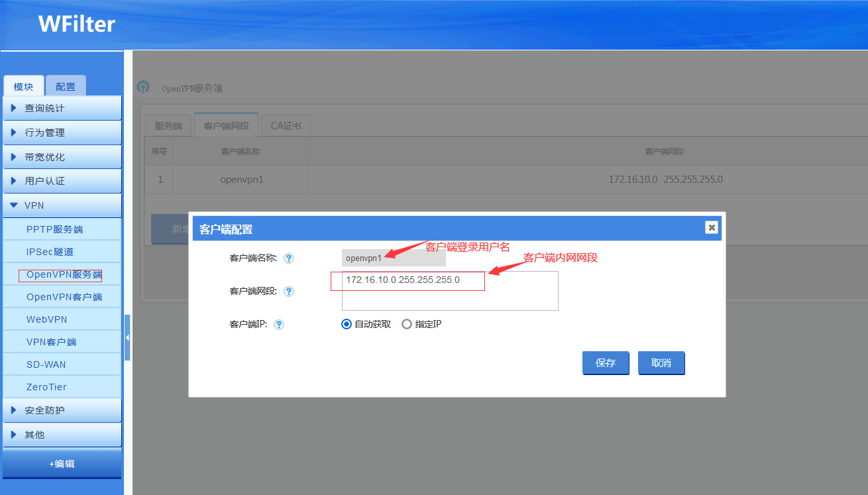Open the ZeroTier sidebar item
This screenshot has width=868, height=495.
46,387
